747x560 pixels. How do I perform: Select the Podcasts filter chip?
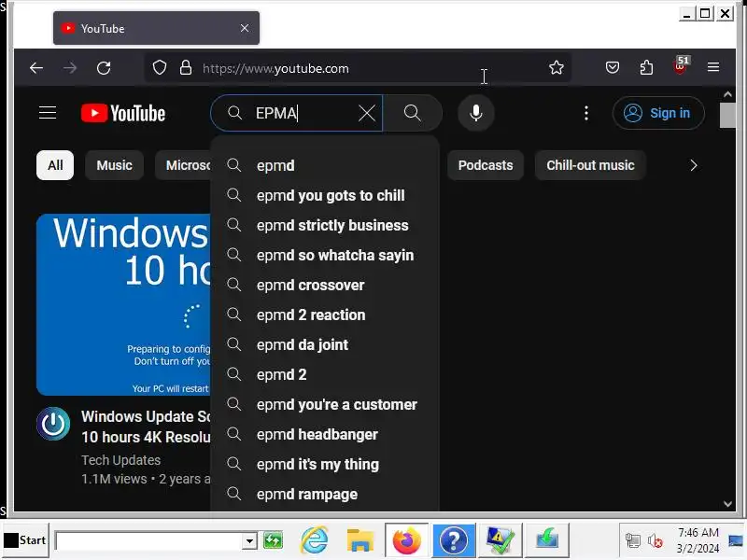pyautogui.click(x=485, y=165)
